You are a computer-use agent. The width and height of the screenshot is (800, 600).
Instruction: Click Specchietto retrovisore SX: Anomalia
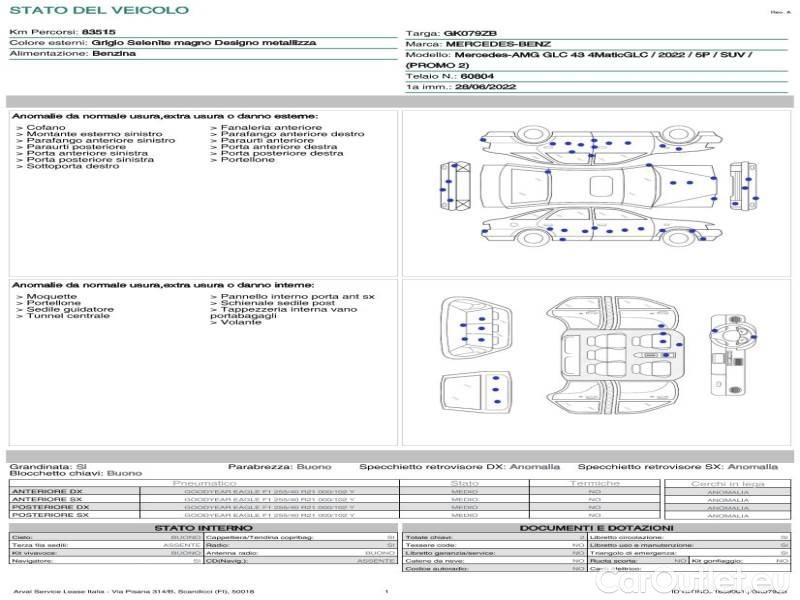pyautogui.click(x=678, y=466)
